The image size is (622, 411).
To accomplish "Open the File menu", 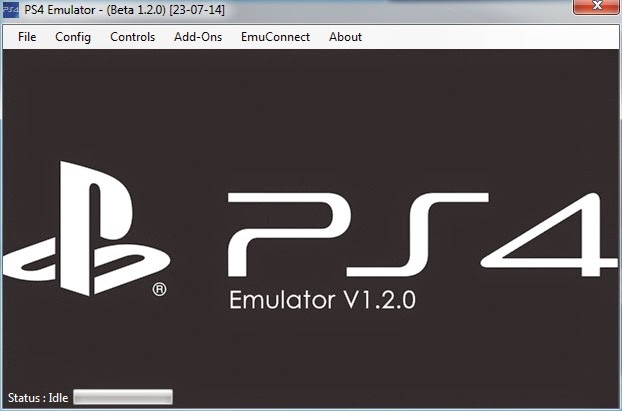I will pyautogui.click(x=27, y=37).
